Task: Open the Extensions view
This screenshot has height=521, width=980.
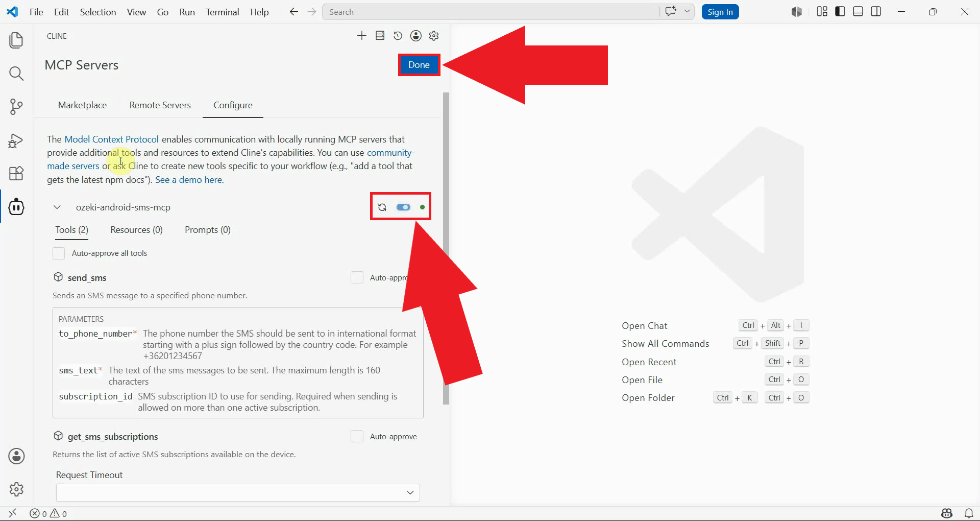Action: coord(16,174)
